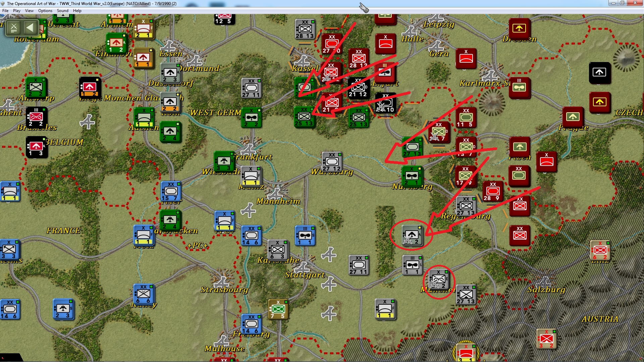The height and width of the screenshot is (362, 644).
Task: Select the red brigade beside Halle
Action: [385, 44]
